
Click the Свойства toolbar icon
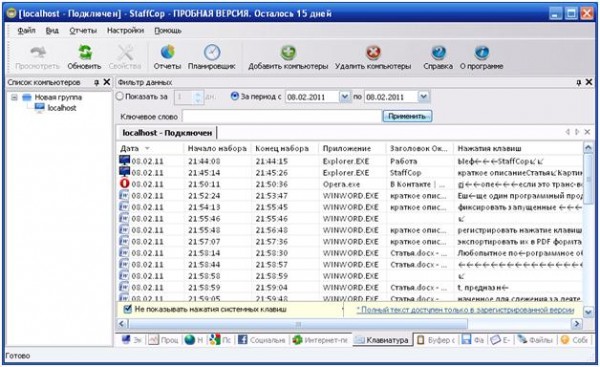125,52
